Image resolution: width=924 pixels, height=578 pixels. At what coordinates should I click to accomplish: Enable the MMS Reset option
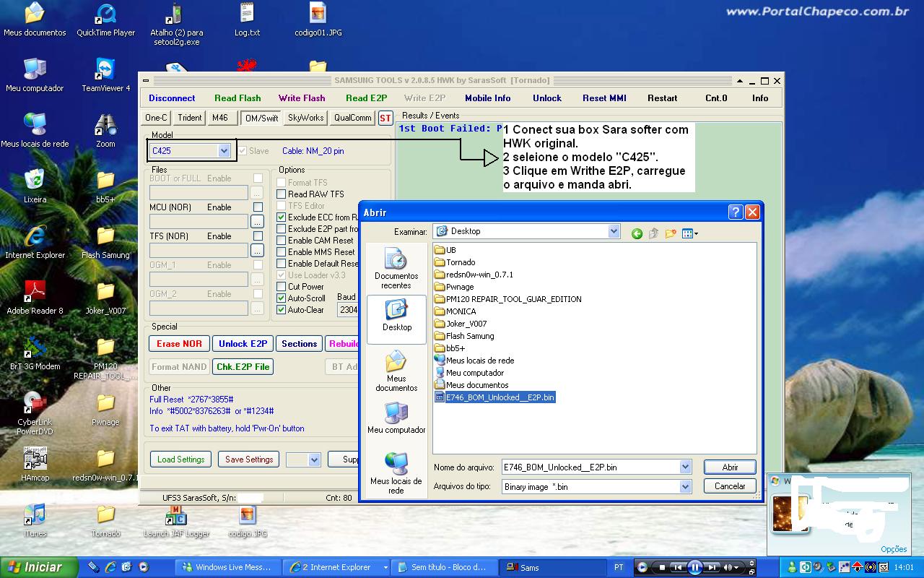point(282,252)
